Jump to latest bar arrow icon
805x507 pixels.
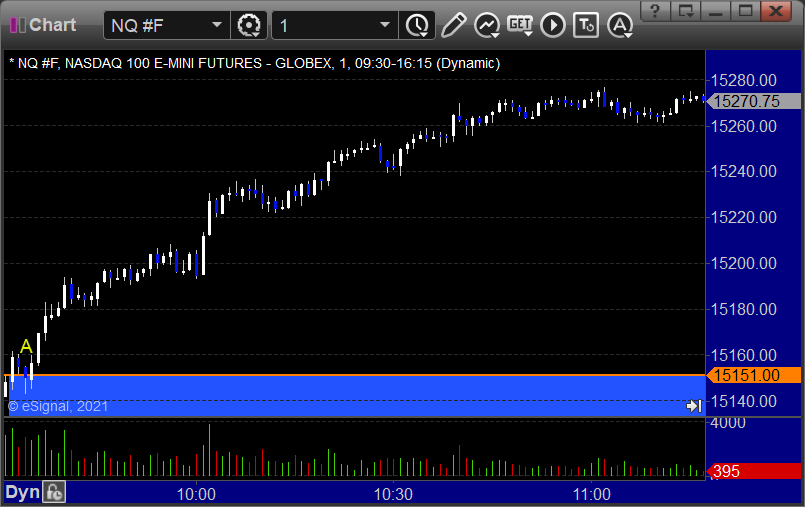coord(694,406)
